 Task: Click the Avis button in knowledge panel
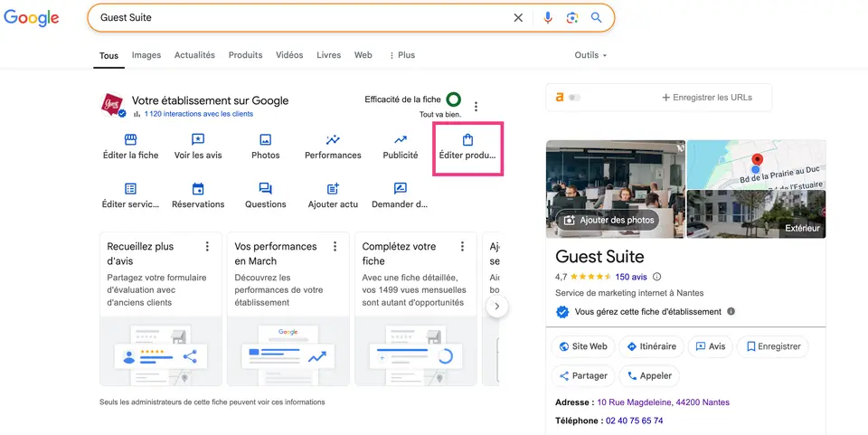pyautogui.click(x=711, y=346)
